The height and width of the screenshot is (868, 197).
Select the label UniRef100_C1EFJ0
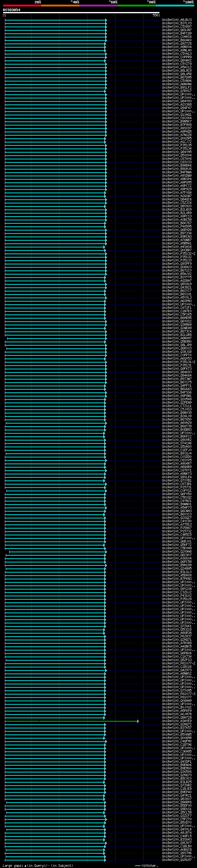[x=177, y=450]
